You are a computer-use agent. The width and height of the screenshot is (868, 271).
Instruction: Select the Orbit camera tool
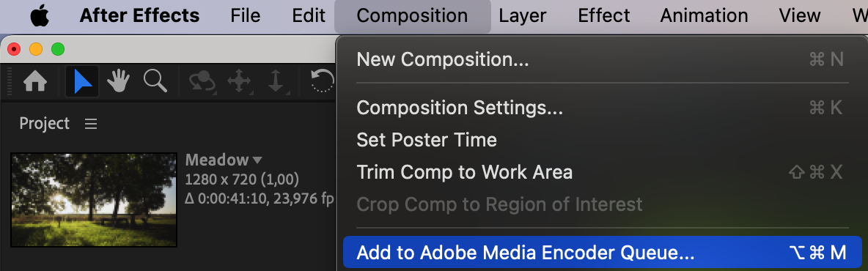202,82
